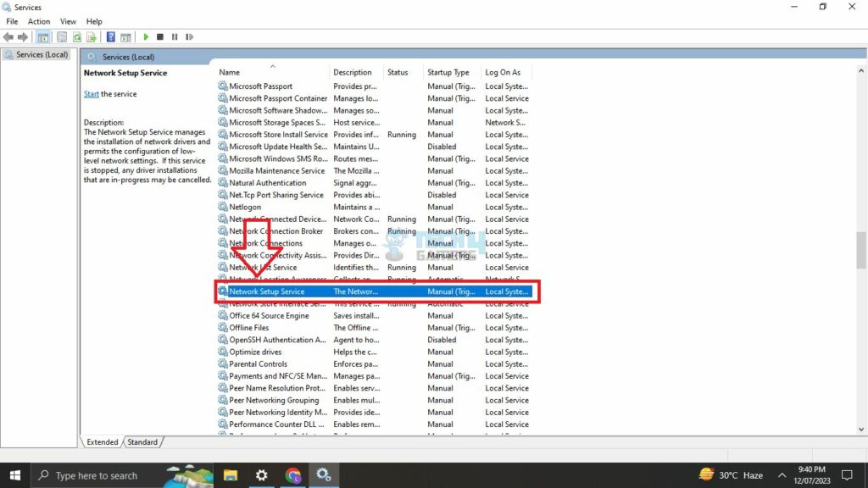Sort by the Startup Type column header
Image resolution: width=868 pixels, height=488 pixels.
pos(448,73)
